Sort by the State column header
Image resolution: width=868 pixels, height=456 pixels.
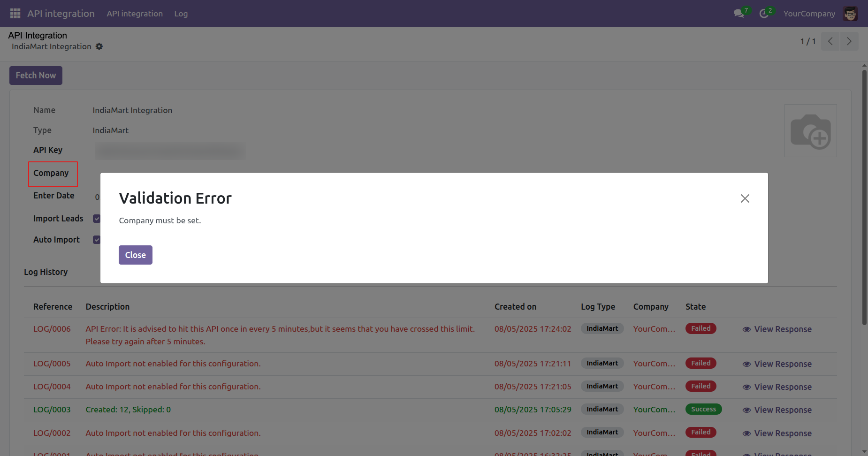click(695, 307)
